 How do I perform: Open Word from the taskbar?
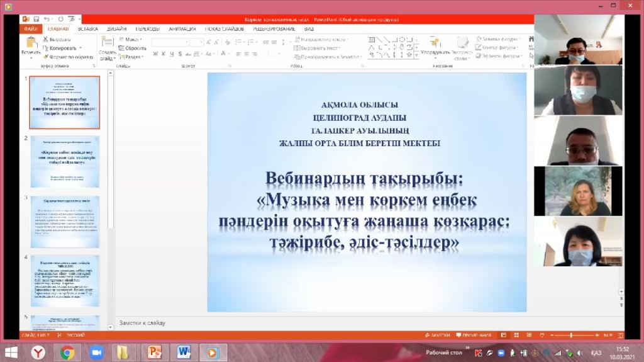[x=184, y=352]
